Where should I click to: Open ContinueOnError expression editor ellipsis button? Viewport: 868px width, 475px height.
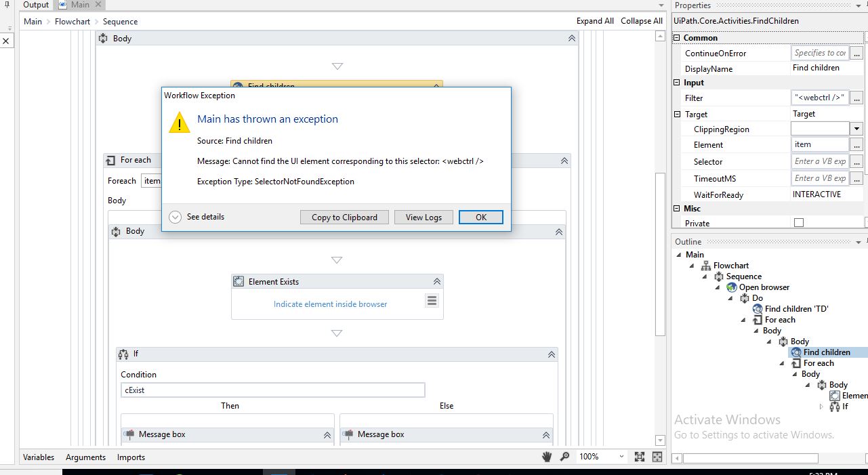(857, 53)
